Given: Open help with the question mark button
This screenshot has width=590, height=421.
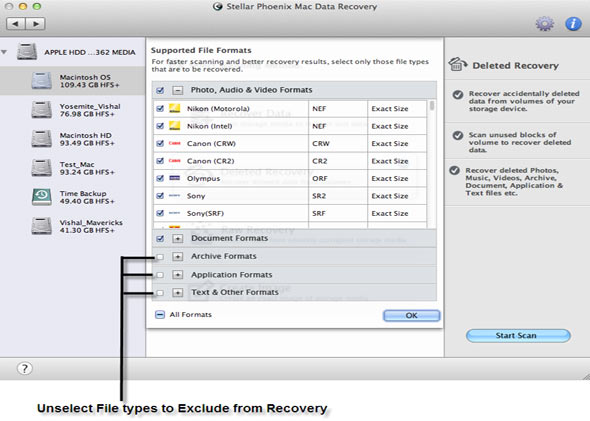Looking at the screenshot, I should (x=24, y=368).
